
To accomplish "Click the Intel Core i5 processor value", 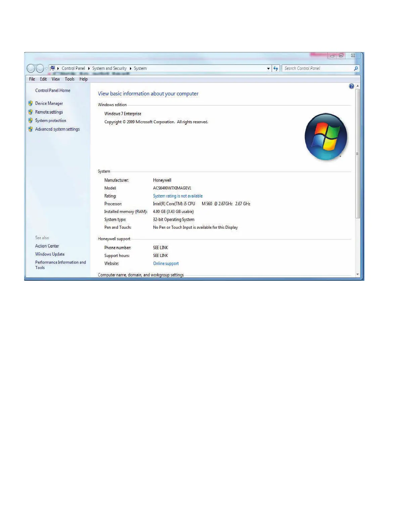I will pyautogui.click(x=201, y=204).
